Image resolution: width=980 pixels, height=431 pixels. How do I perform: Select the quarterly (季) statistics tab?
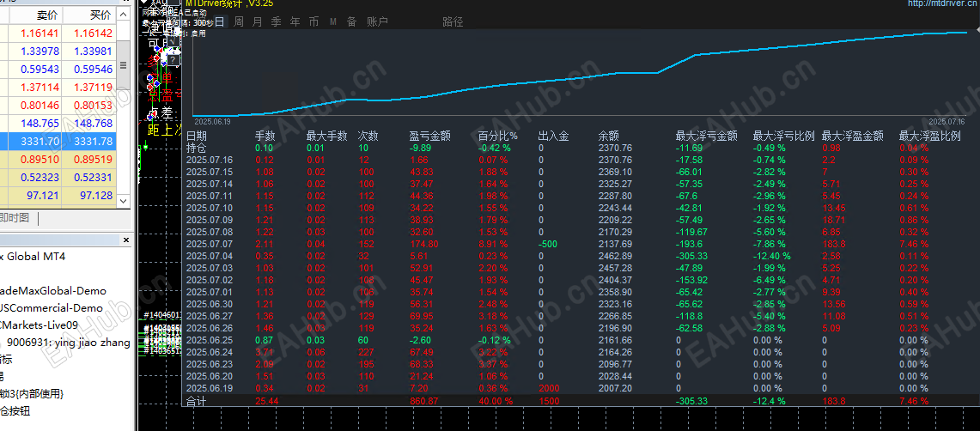click(x=277, y=21)
